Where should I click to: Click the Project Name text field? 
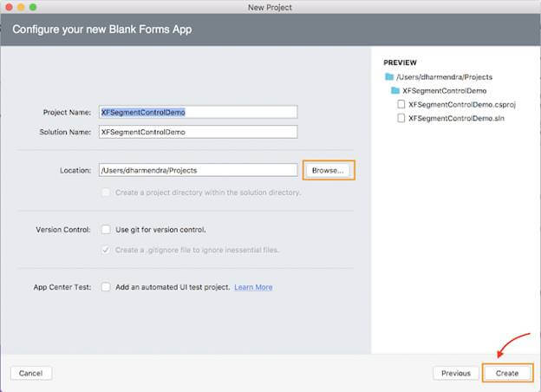[x=198, y=112]
